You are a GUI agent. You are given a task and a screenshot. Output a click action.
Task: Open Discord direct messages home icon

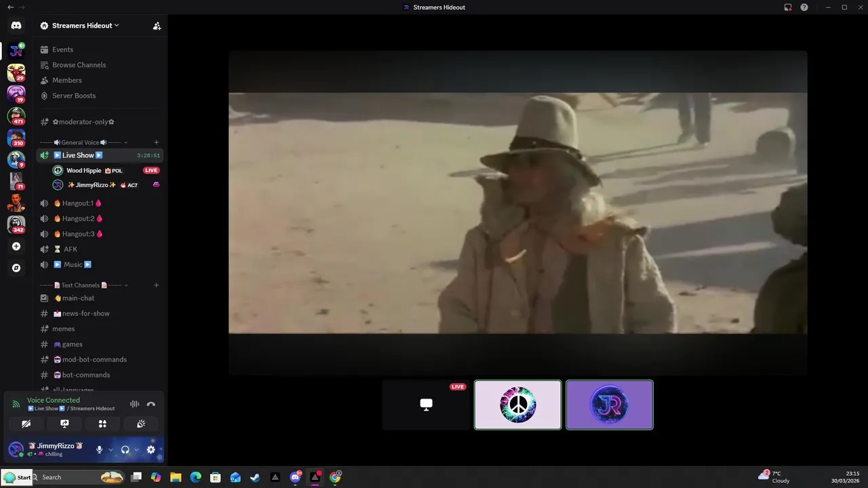16,26
